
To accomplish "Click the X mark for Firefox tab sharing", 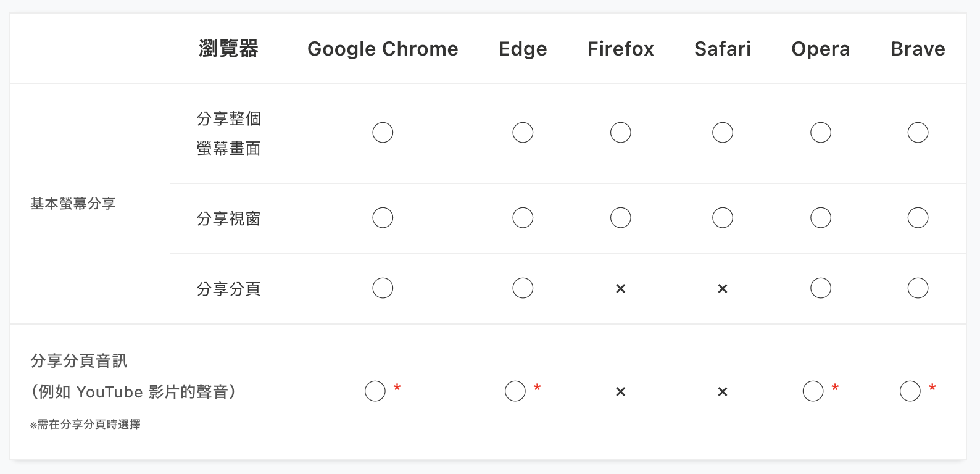I will click(621, 288).
